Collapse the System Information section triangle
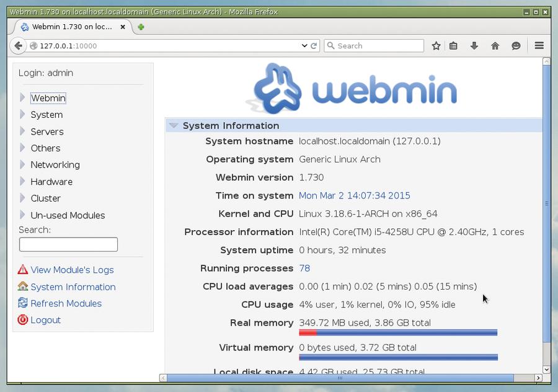 pos(174,125)
